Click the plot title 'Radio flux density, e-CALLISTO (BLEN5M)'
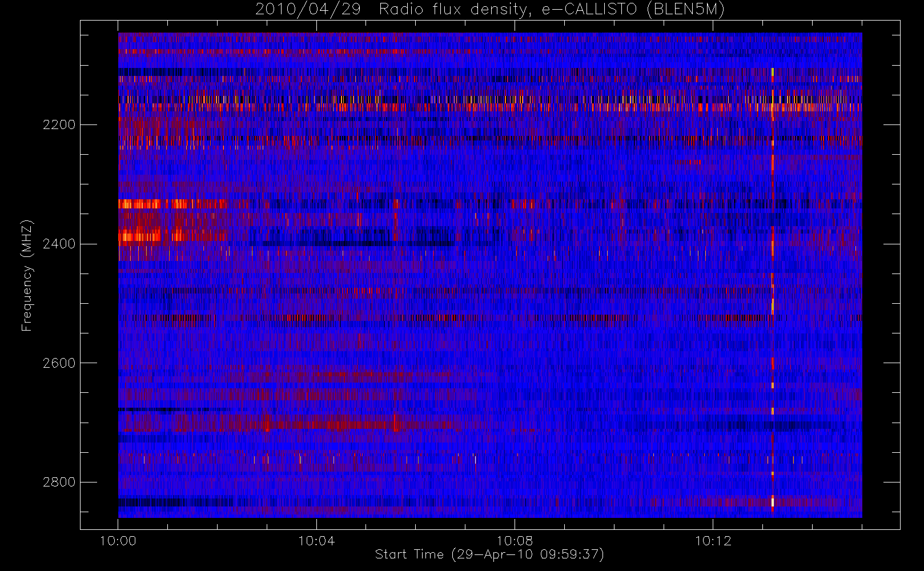The width and height of the screenshot is (924, 571). point(552,10)
